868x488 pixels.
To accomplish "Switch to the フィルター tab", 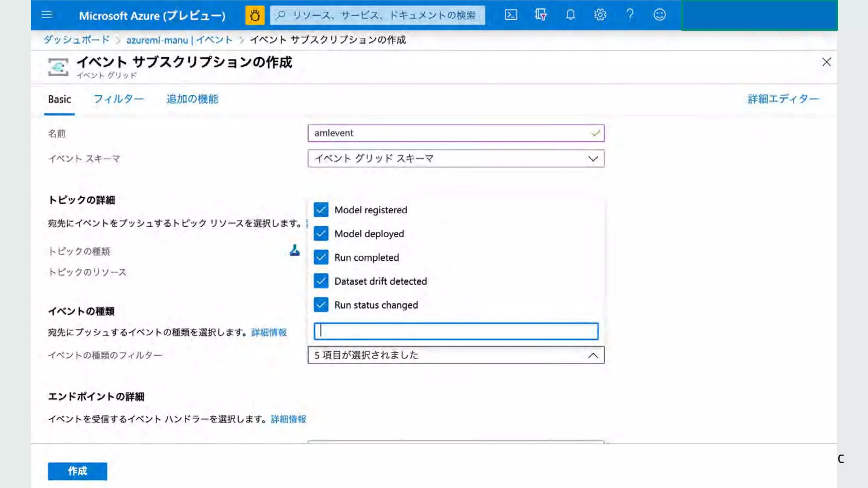I will point(118,99).
